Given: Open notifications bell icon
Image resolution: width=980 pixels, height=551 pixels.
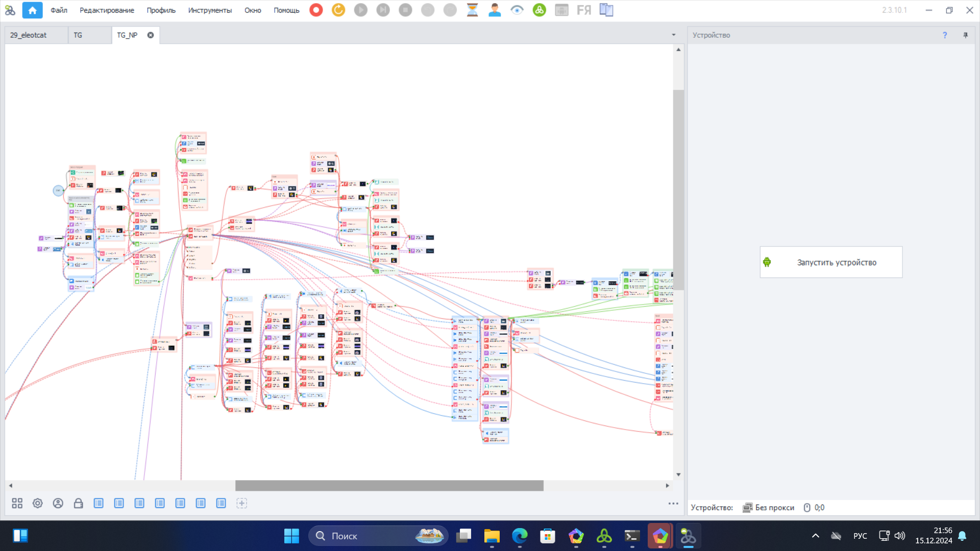Looking at the screenshot, I should 962,536.
